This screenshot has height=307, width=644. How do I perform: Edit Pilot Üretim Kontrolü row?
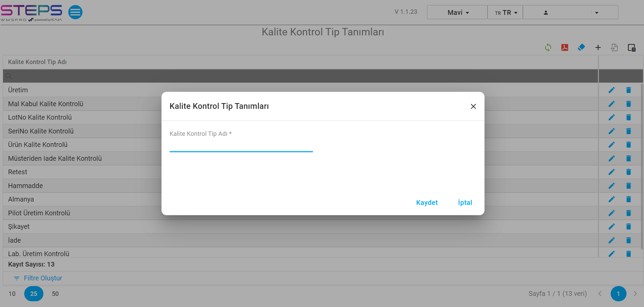point(612,213)
